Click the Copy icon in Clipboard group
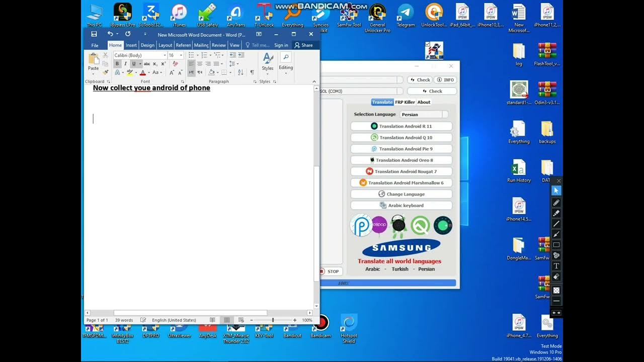Viewport: 644px width, 362px height. (105, 64)
